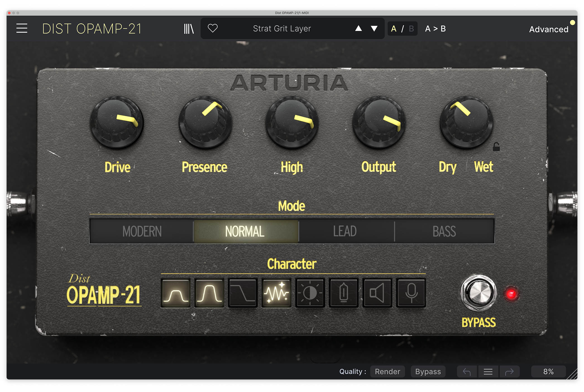Image resolution: width=584 pixels, height=392 pixels.
Task: Select previous preset with up arrow
Action: point(358,28)
